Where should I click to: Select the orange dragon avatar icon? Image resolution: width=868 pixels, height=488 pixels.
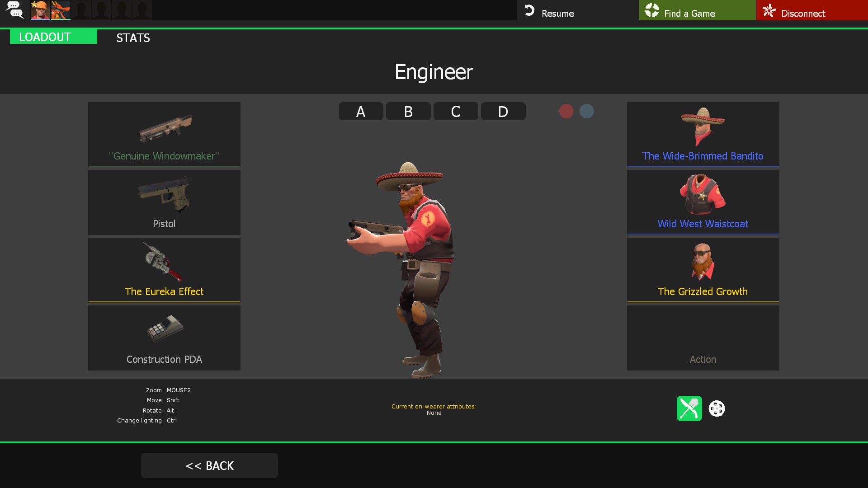(61, 10)
